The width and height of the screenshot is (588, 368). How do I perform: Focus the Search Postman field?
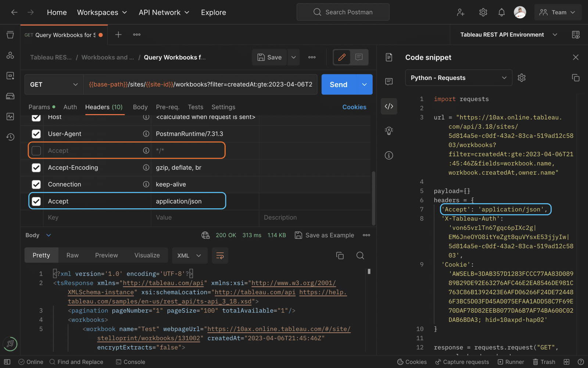pos(343,12)
